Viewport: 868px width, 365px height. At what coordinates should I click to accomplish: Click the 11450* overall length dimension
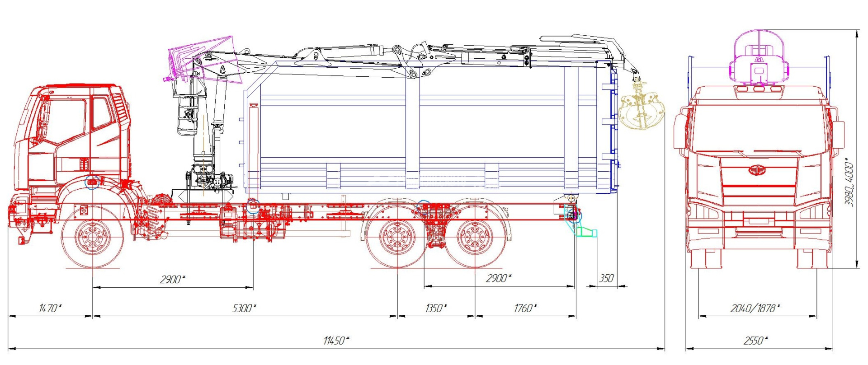(x=336, y=341)
